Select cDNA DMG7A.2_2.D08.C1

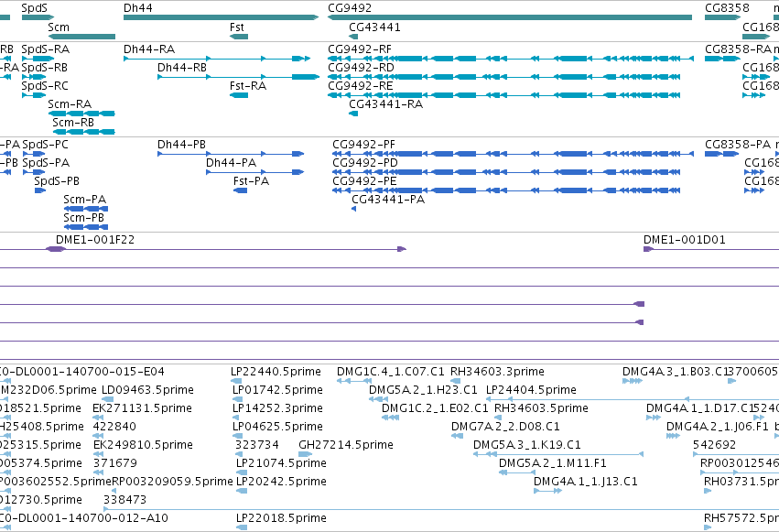(457, 436)
